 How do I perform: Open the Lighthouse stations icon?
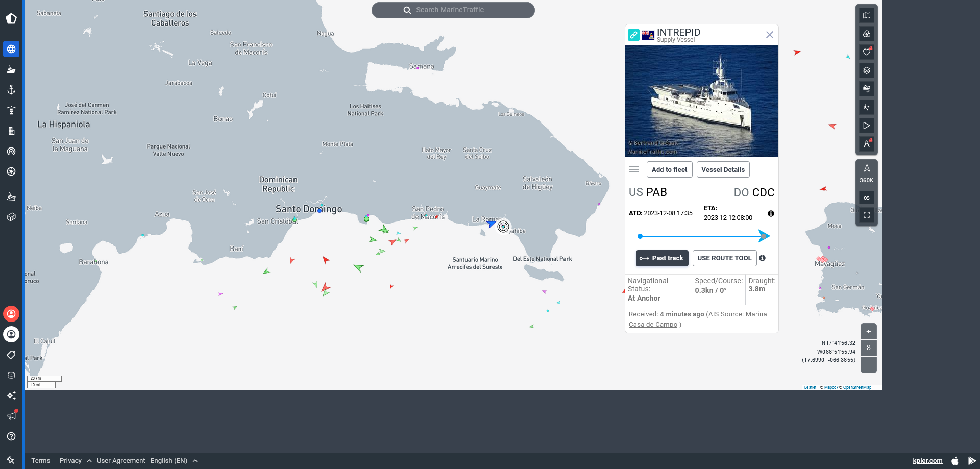[x=11, y=110]
